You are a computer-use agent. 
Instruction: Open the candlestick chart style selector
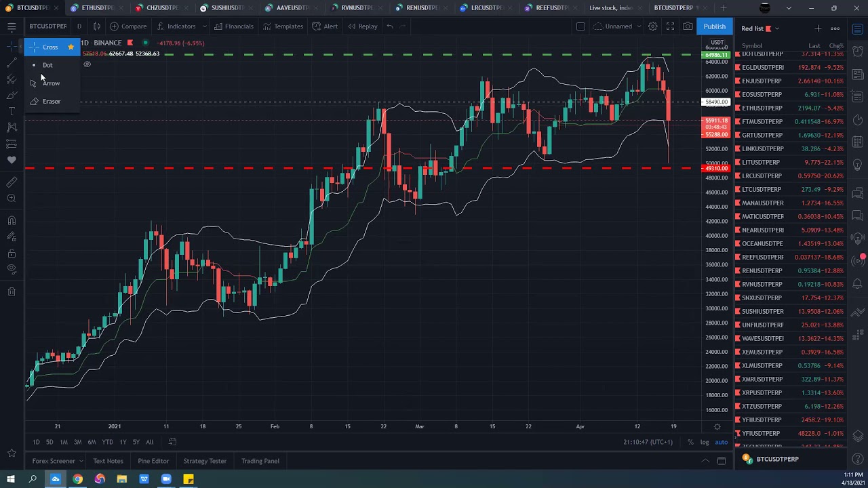tap(97, 26)
